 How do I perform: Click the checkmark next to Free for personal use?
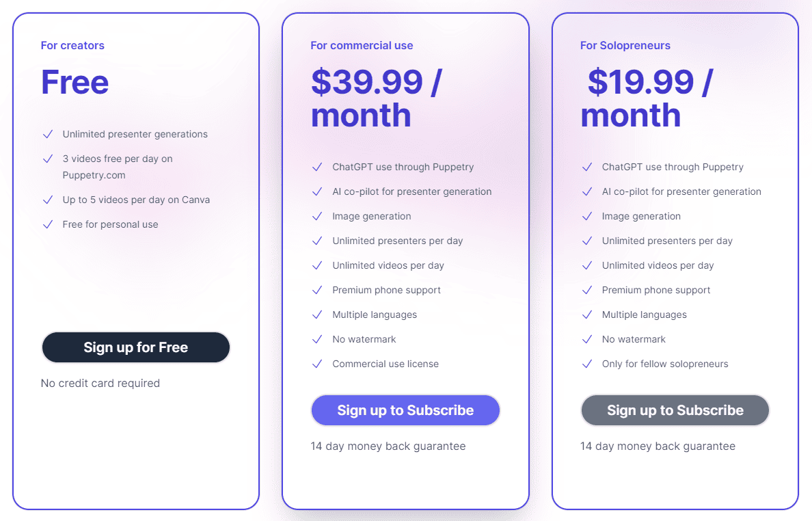pyautogui.click(x=48, y=224)
